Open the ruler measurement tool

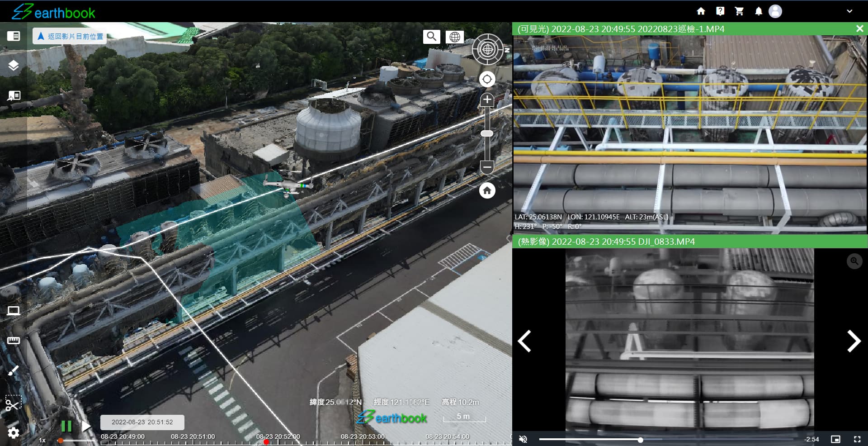click(x=14, y=341)
